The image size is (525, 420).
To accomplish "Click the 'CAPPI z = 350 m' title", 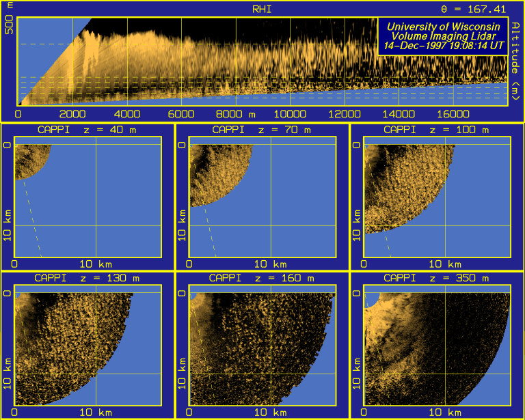I will pos(436,278).
